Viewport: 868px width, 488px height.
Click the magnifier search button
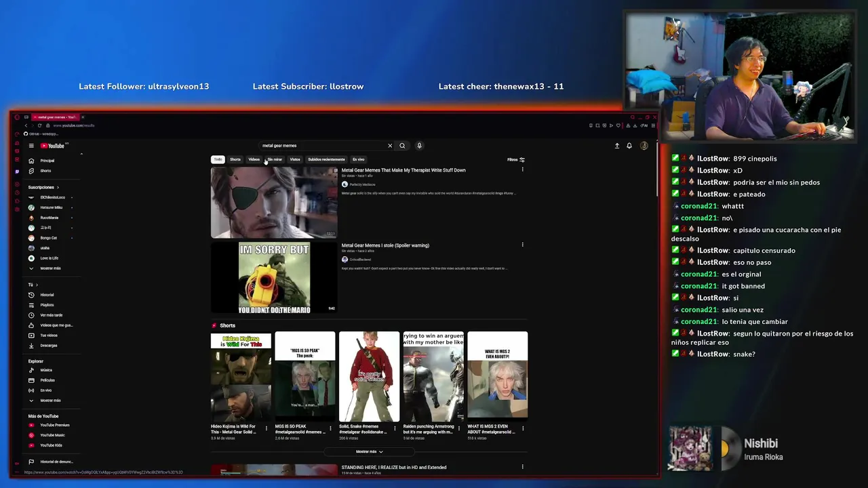click(x=402, y=146)
